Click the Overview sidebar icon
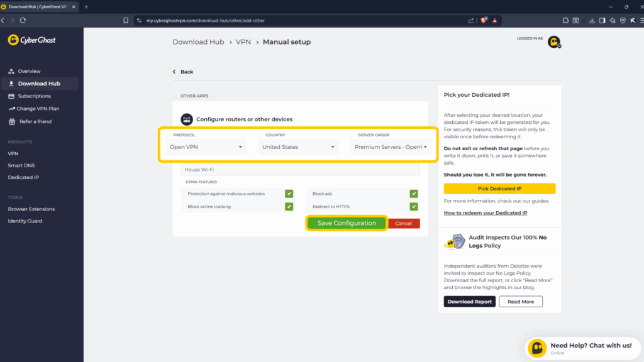Screen dimensions: 644x362 coord(11,72)
